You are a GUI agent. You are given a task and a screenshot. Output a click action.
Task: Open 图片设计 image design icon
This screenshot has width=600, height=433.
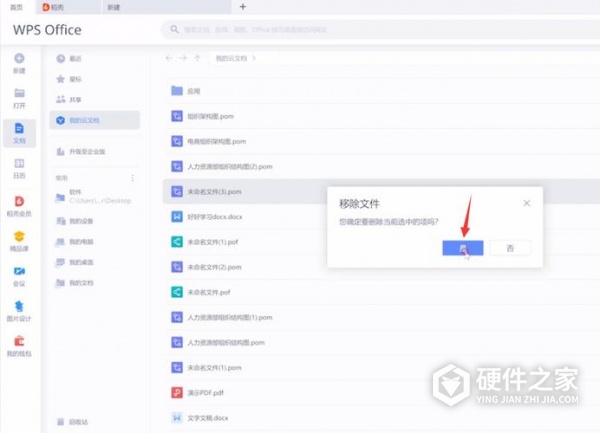coord(19,306)
